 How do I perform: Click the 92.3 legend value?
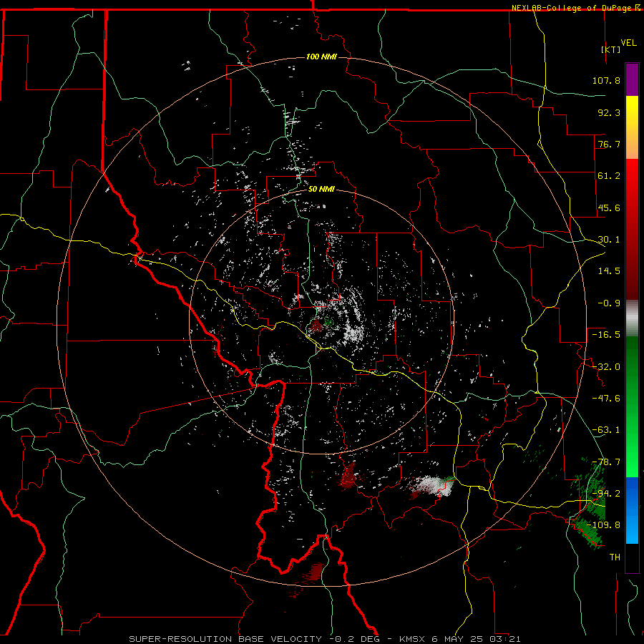[x=609, y=112]
